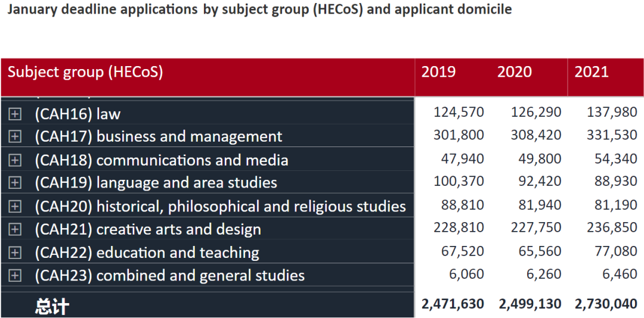Click the Subject group (HECoS) header
This screenshot has width=644, height=318.
tap(85, 72)
